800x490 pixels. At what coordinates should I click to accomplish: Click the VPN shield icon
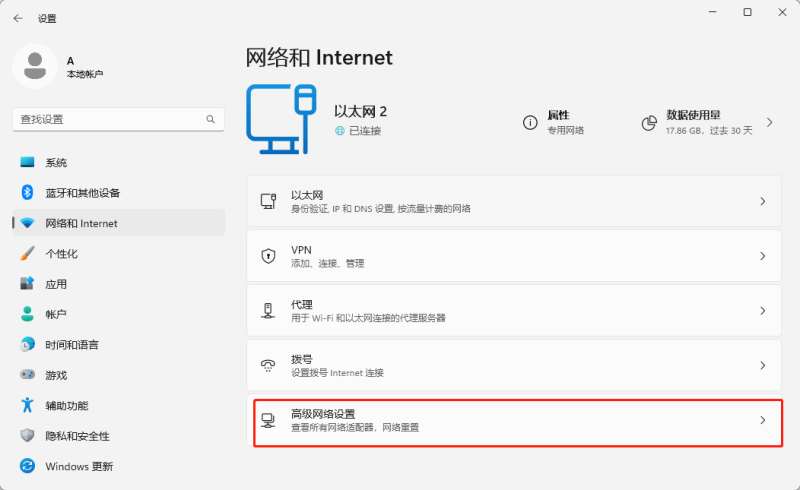[x=268, y=256]
